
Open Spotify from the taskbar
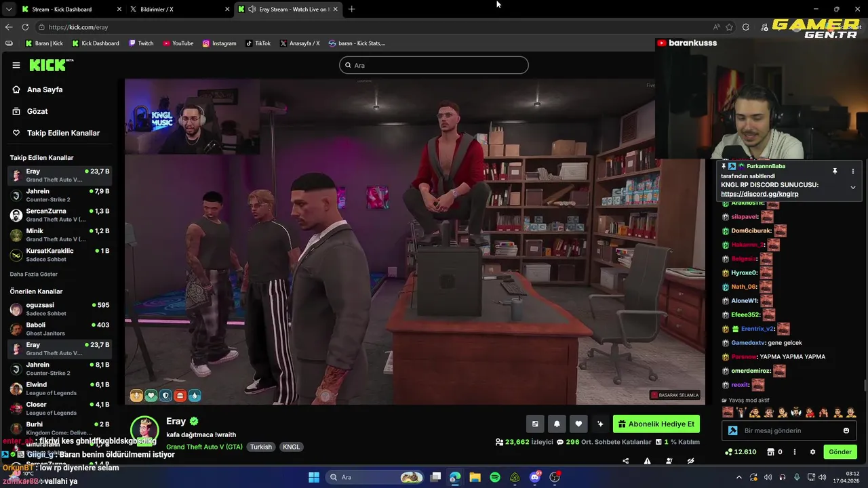pos(495,477)
